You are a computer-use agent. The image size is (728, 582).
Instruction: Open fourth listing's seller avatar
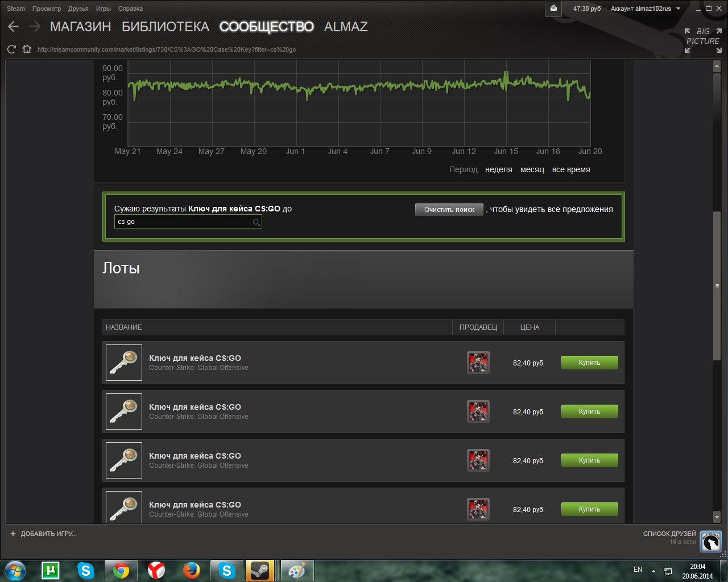(x=478, y=509)
